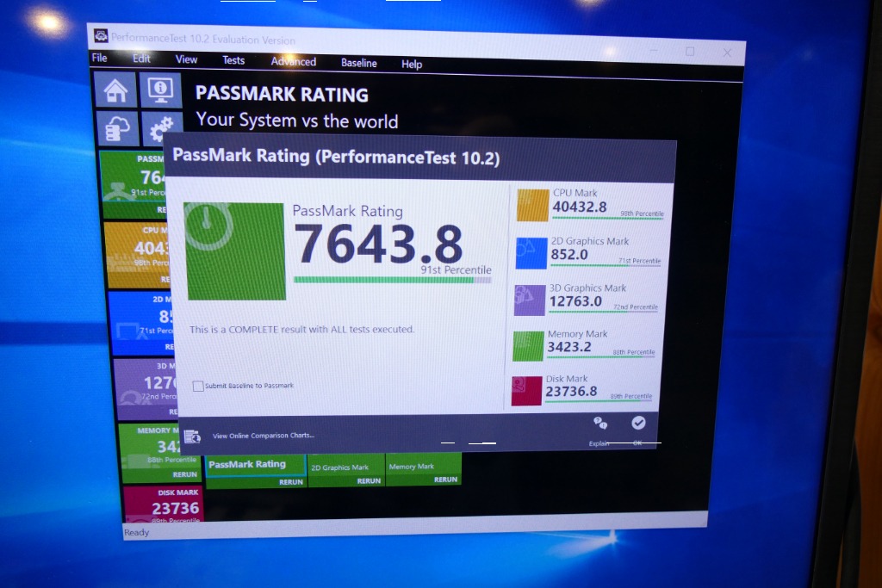The width and height of the screenshot is (882, 588).
Task: Click the green Memory Mark icon
Action: tap(528, 346)
